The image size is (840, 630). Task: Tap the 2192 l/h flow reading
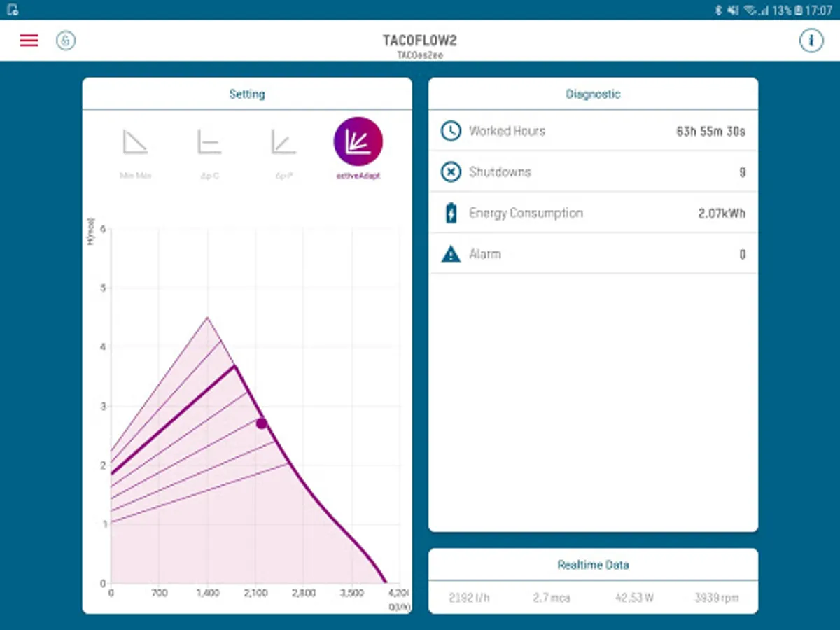click(x=470, y=598)
